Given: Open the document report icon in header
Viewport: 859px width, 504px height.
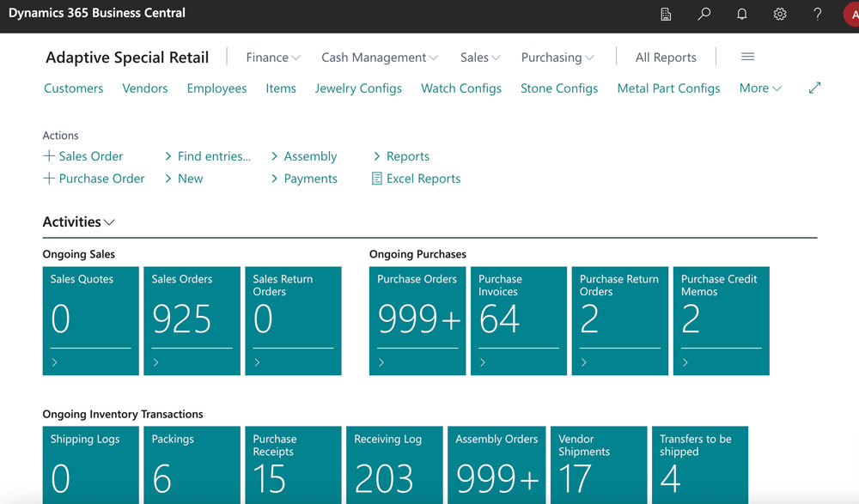Looking at the screenshot, I should point(666,14).
